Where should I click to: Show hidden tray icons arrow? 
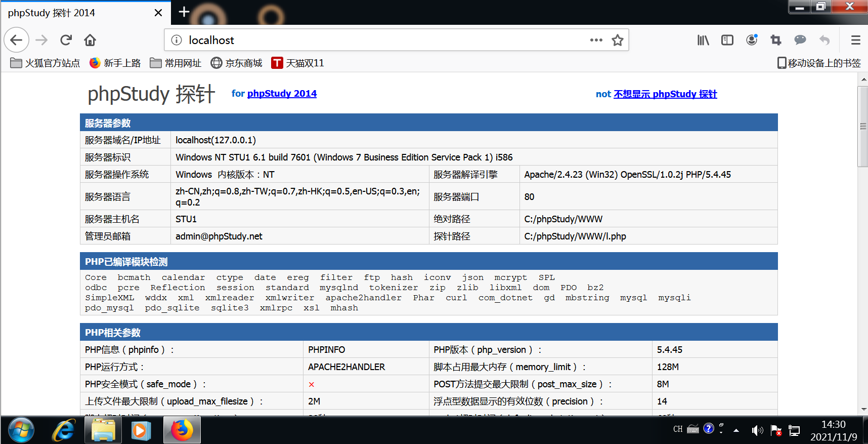[736, 430]
